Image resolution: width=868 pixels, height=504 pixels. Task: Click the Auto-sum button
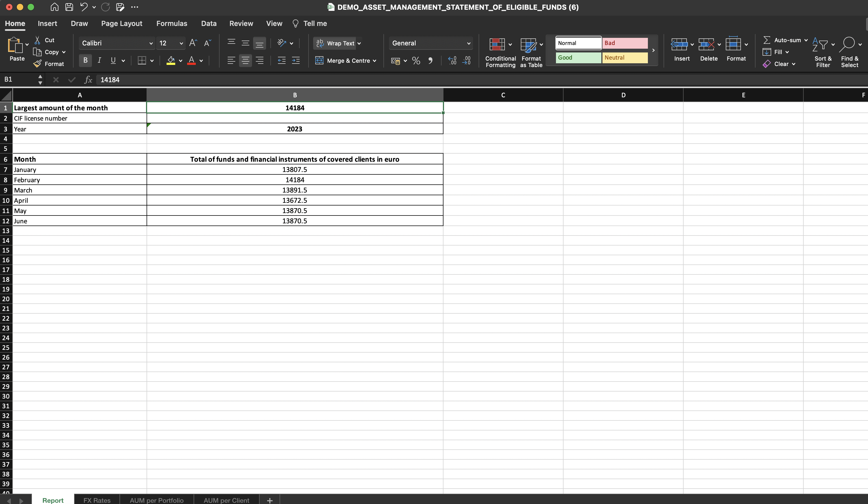pyautogui.click(x=782, y=40)
